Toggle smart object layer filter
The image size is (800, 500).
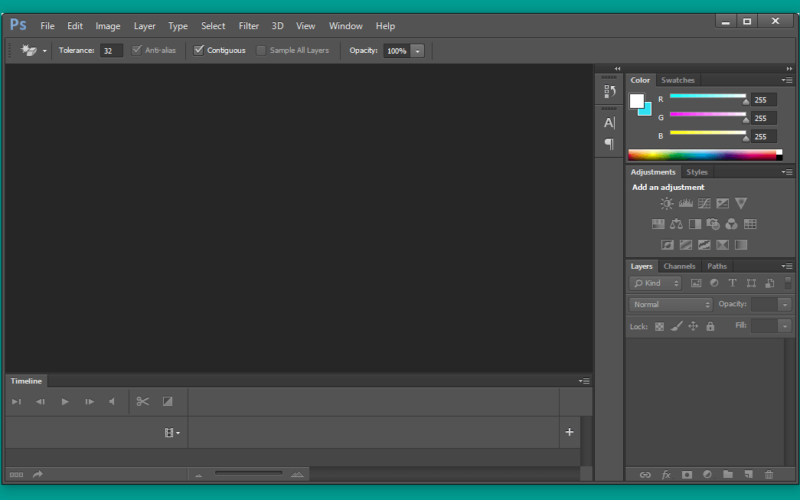(x=770, y=283)
